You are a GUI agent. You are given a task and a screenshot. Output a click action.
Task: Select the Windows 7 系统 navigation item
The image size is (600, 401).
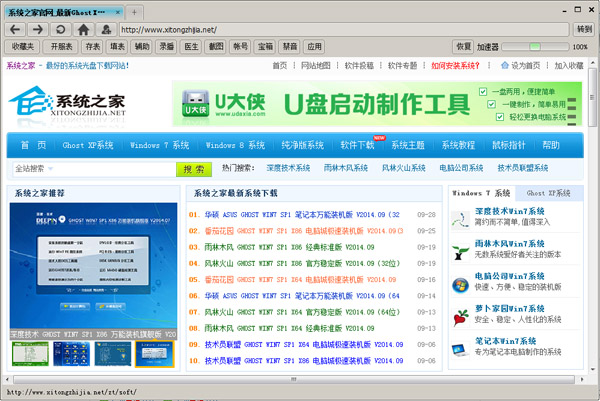tap(159, 145)
